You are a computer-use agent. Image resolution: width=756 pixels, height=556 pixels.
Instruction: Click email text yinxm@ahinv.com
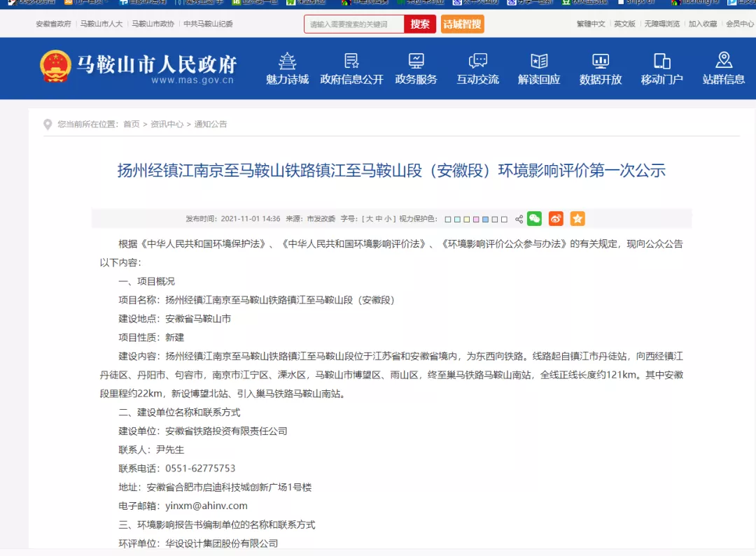206,506
